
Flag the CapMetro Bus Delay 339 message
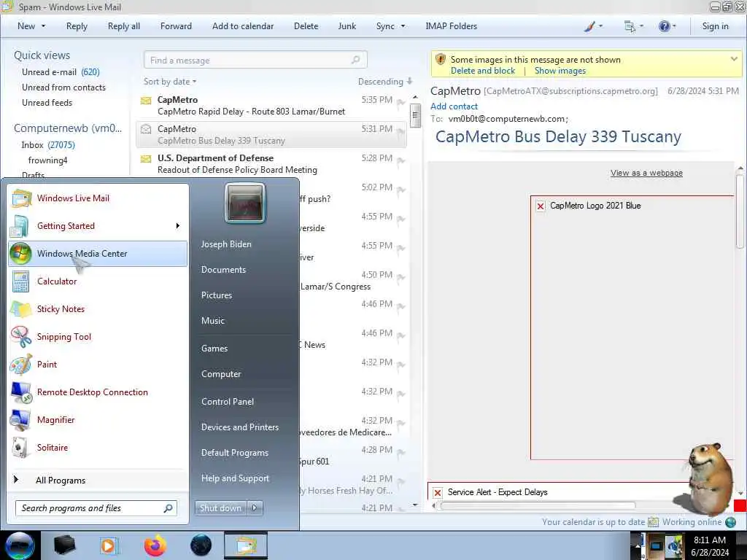point(401,131)
